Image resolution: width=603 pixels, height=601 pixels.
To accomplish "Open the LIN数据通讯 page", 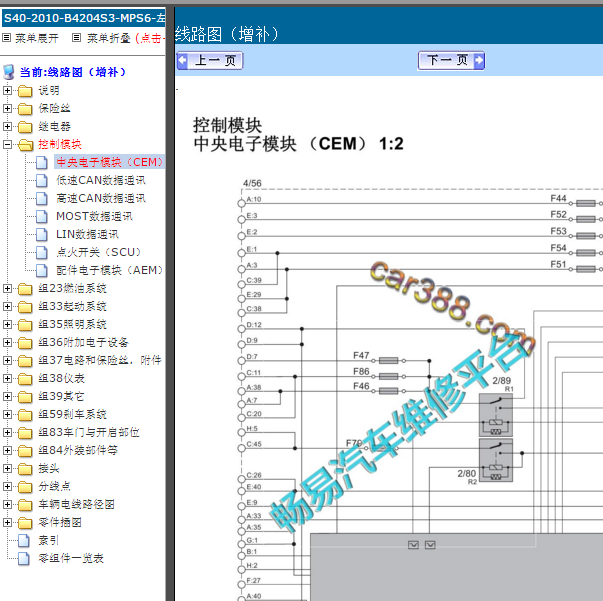I will (x=87, y=234).
